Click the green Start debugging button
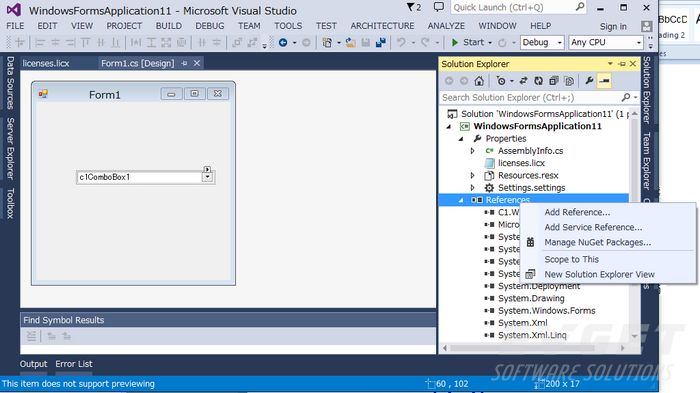The image size is (700, 393). coord(467,42)
